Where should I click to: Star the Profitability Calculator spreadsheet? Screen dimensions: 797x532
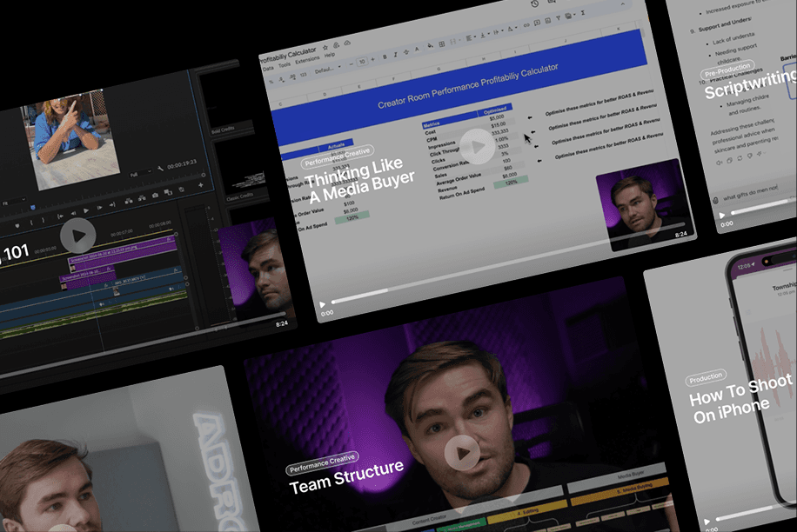pyautogui.click(x=325, y=47)
